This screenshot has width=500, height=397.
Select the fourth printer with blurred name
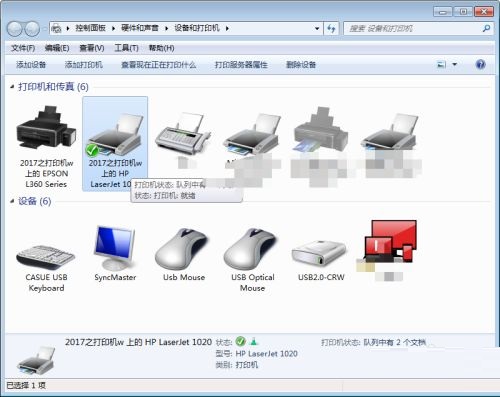(x=252, y=135)
